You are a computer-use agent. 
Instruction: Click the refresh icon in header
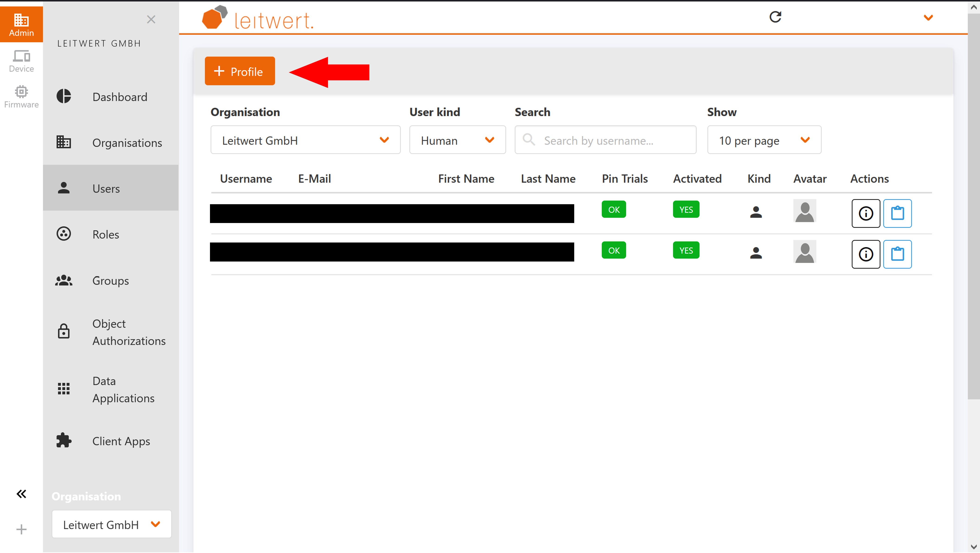pos(775,17)
